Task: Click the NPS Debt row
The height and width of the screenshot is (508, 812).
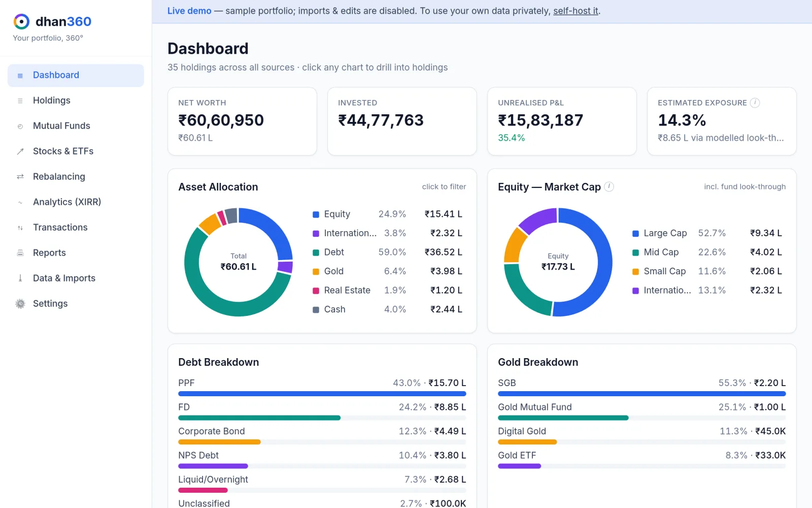Action: (x=322, y=459)
